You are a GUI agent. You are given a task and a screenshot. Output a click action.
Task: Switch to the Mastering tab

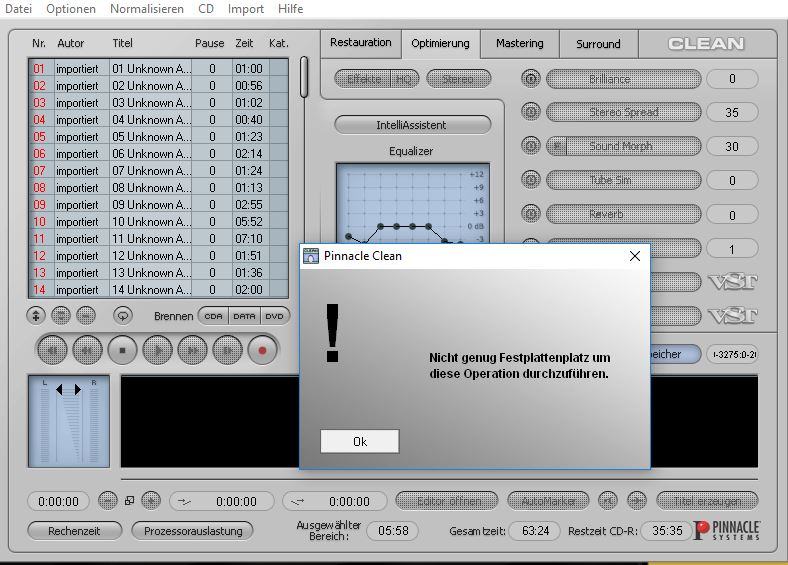(x=520, y=44)
